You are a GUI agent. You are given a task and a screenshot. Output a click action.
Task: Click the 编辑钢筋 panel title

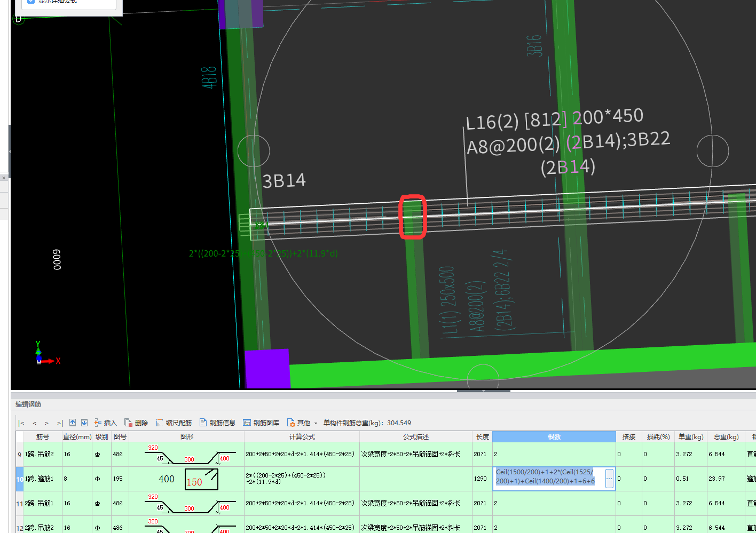point(28,404)
